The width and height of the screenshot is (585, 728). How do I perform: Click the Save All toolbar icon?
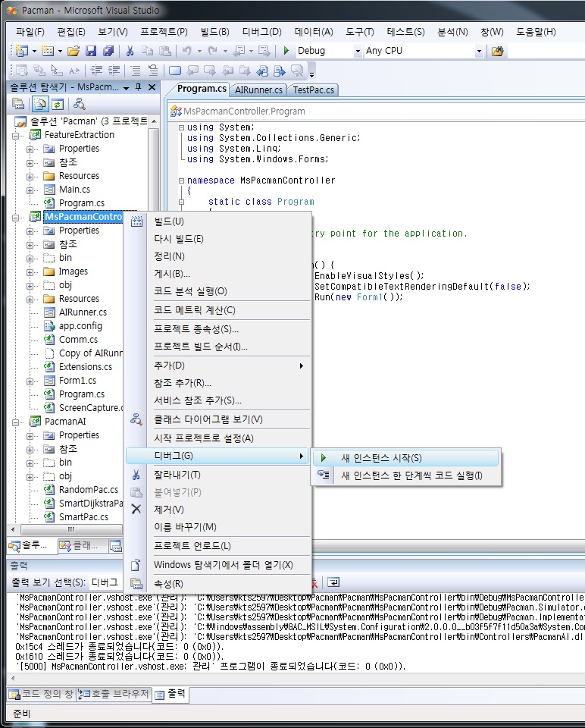pos(108,51)
